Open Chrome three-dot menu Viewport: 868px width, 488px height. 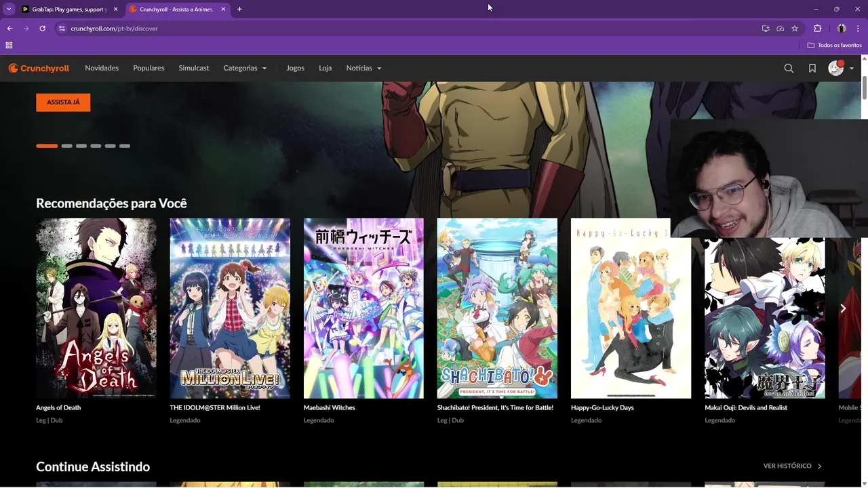[858, 28]
